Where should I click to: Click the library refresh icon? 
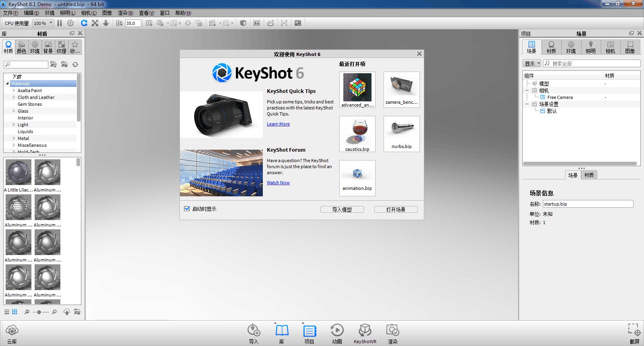tap(75, 64)
